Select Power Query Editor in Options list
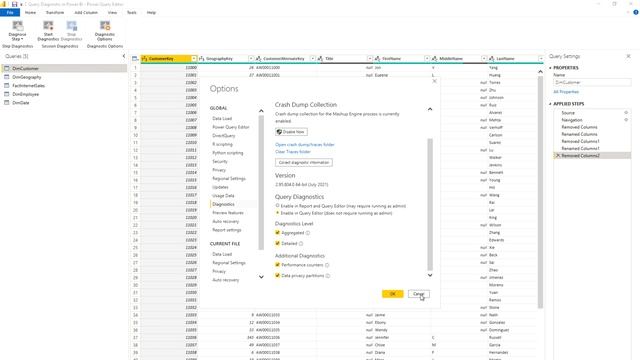The height and width of the screenshot is (360, 640). click(x=231, y=127)
